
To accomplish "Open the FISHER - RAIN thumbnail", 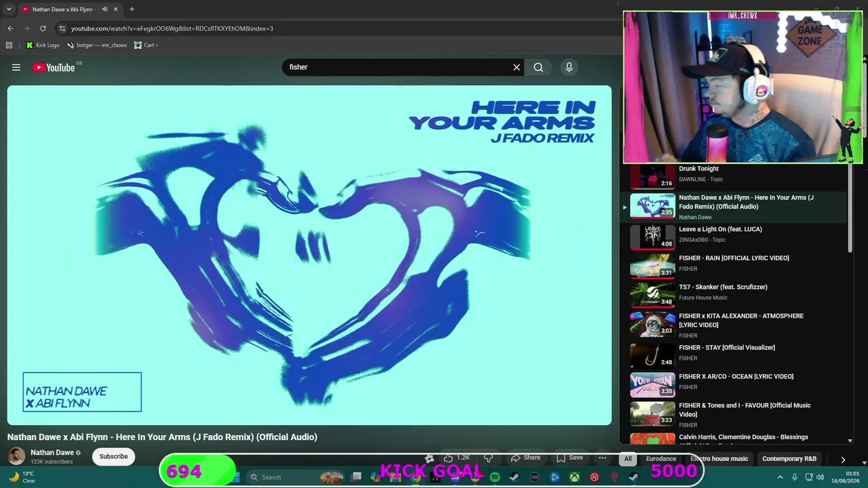I will click(652, 266).
